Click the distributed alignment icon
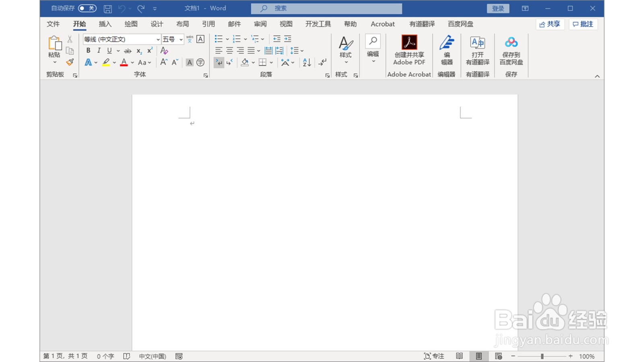This screenshot has height=362, width=644. pos(268,51)
